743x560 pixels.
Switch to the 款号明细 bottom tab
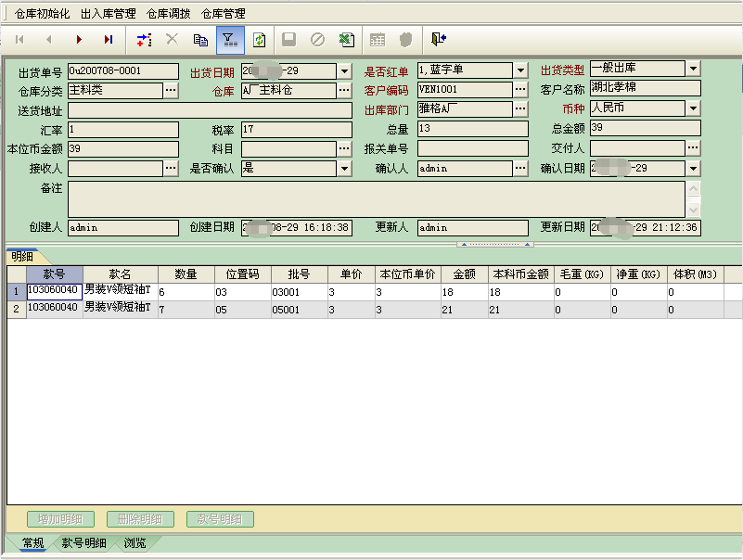pyautogui.click(x=83, y=543)
